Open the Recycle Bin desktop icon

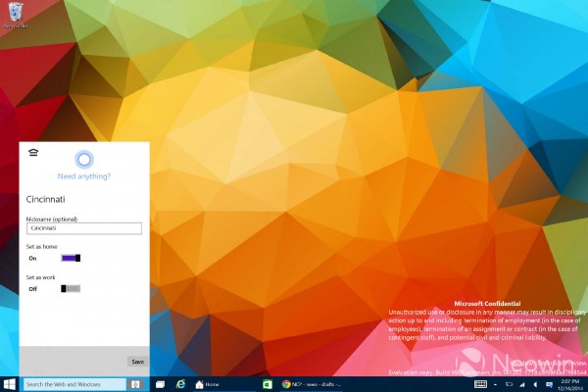(x=15, y=14)
